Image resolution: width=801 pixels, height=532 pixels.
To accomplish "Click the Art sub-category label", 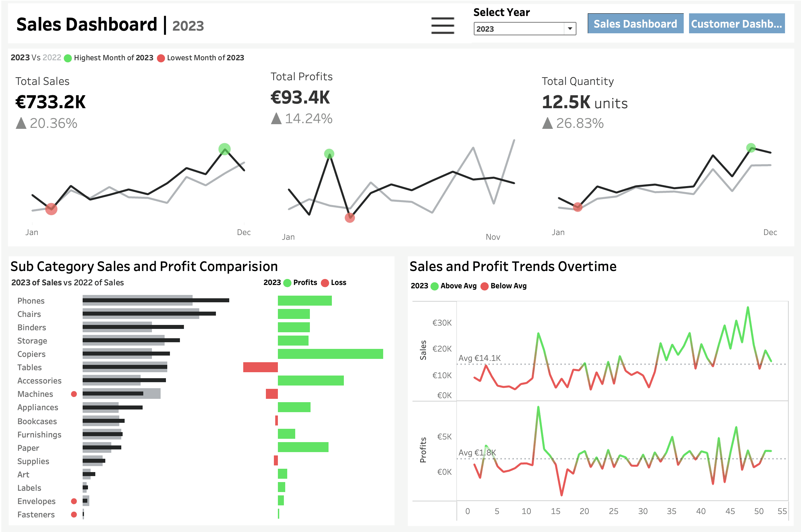I will (23, 475).
